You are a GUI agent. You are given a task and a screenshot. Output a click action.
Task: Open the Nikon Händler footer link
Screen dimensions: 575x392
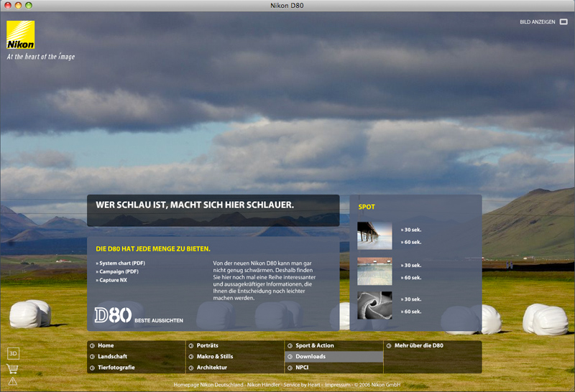click(263, 385)
